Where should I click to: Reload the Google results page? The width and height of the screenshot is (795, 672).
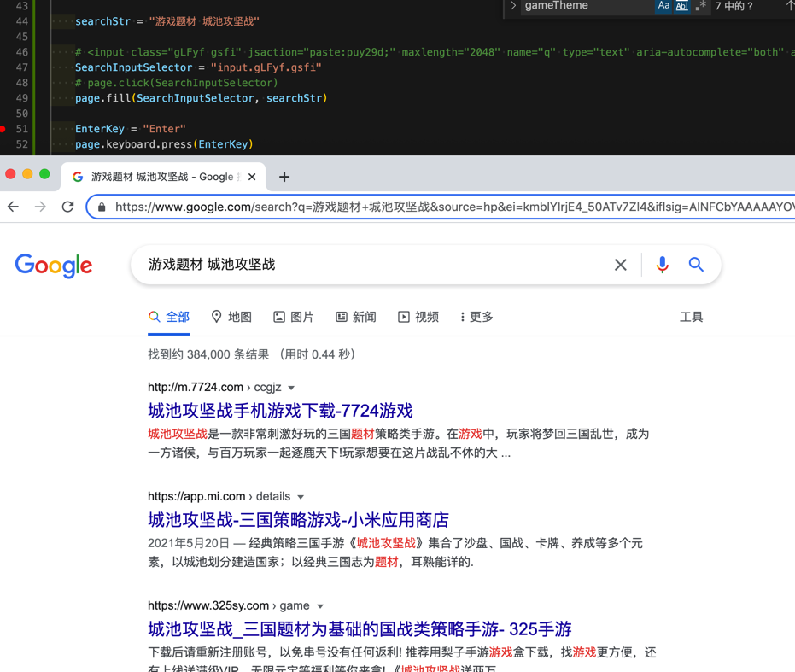[x=68, y=207]
